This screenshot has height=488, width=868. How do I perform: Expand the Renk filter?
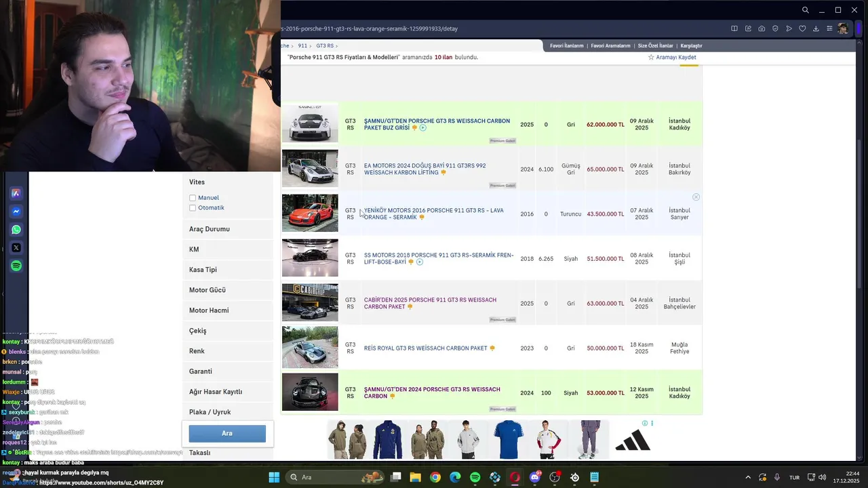(x=228, y=351)
